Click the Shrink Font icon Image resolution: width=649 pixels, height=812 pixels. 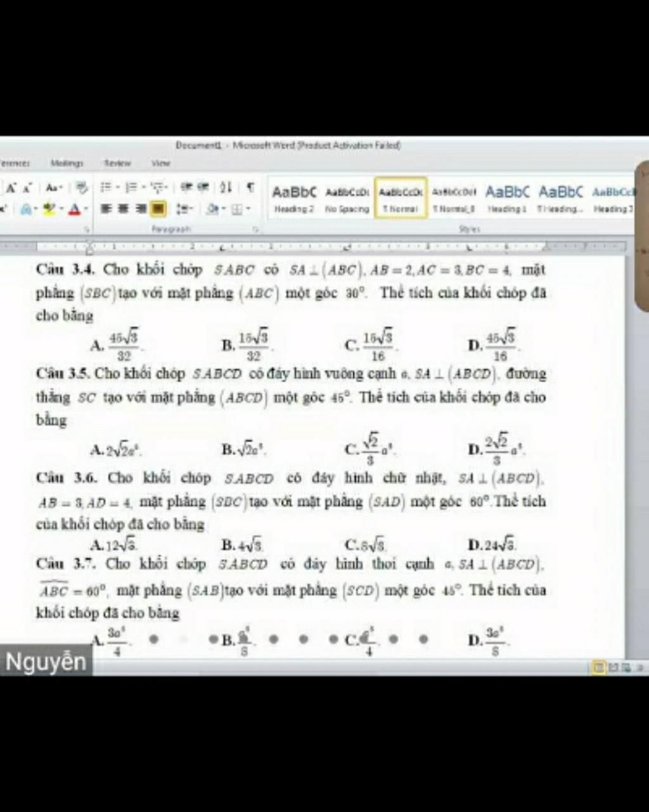tap(28, 188)
